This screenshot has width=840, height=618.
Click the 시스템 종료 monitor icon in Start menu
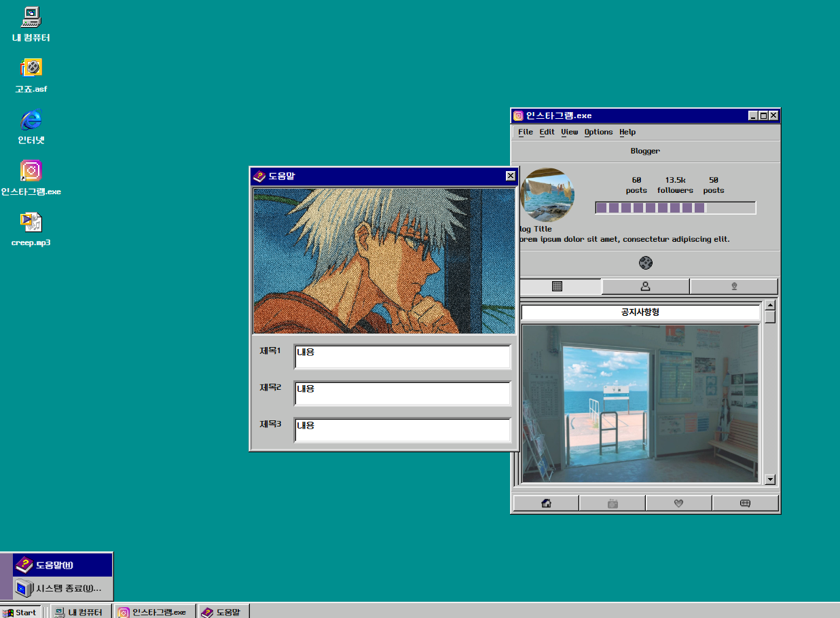(24, 588)
